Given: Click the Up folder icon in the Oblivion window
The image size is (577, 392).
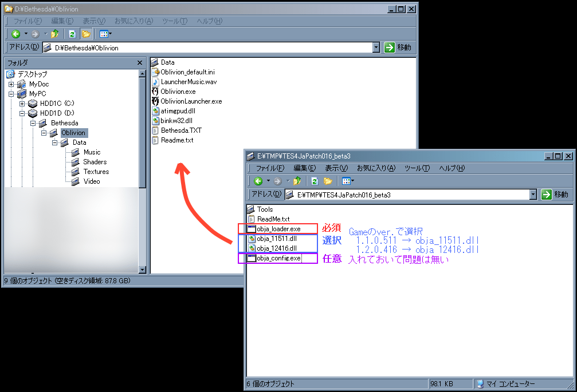Looking at the screenshot, I should pyautogui.click(x=55, y=34).
